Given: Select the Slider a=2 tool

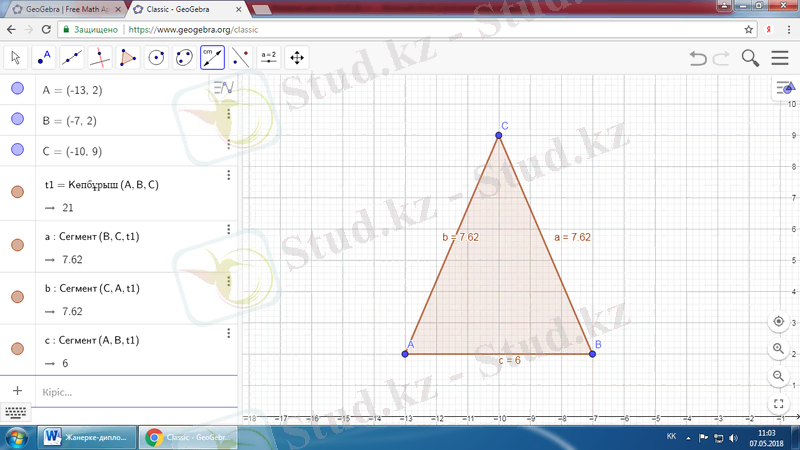Looking at the screenshot, I should [x=268, y=58].
